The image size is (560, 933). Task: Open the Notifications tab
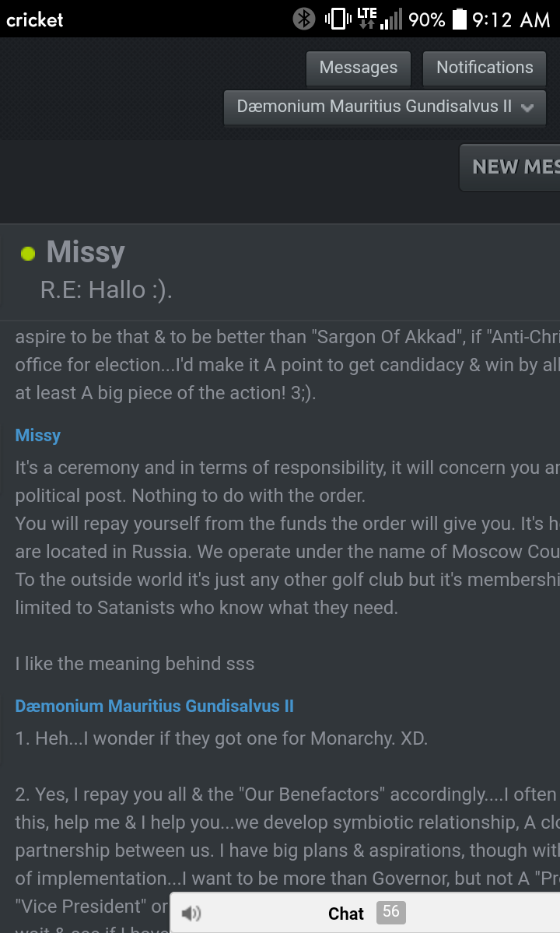[485, 68]
